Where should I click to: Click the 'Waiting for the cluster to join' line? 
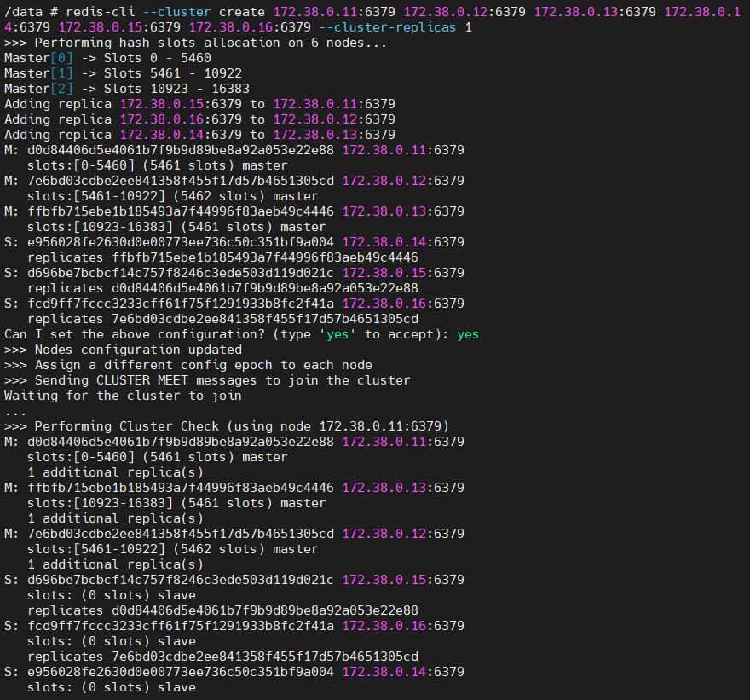[x=123, y=396]
